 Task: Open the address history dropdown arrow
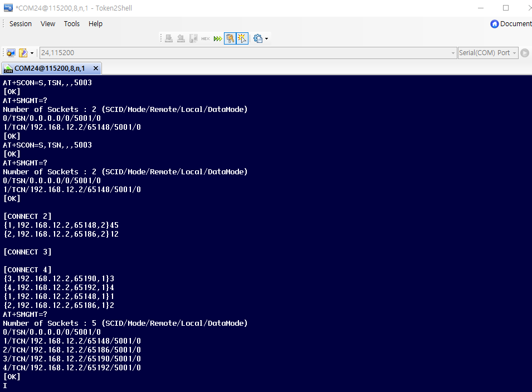(x=453, y=53)
